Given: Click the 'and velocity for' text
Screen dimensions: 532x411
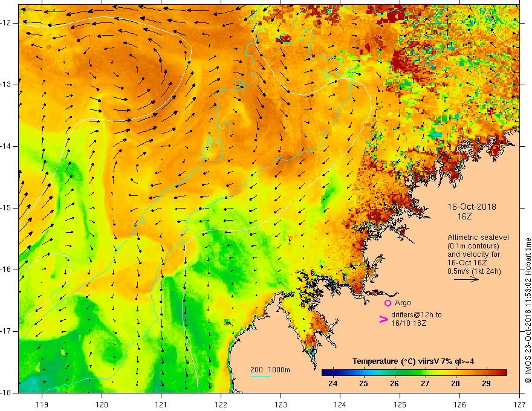Looking at the screenshot, I should click(473, 254).
